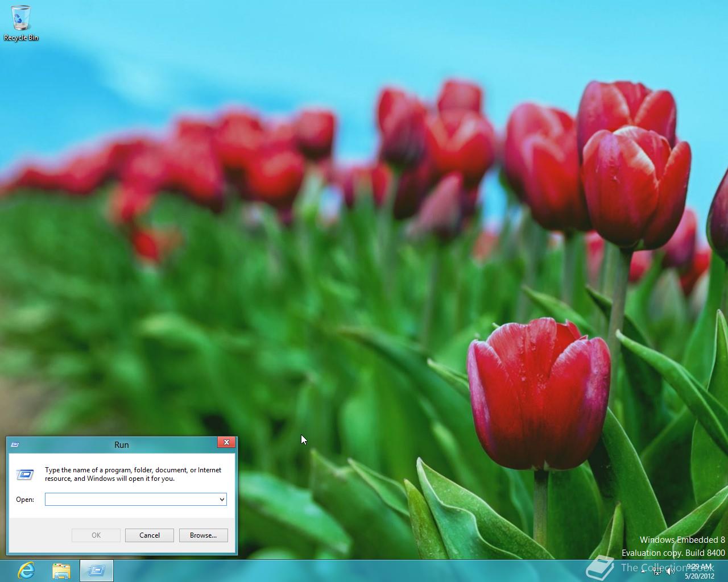Viewport: 728px width, 582px height.
Task: Open the volume control from the system tray
Action: click(669, 572)
